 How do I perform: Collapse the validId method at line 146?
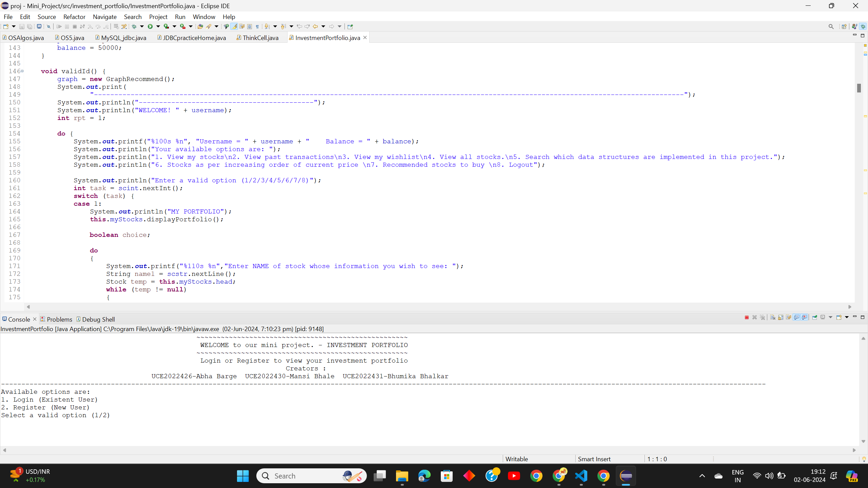(22, 71)
